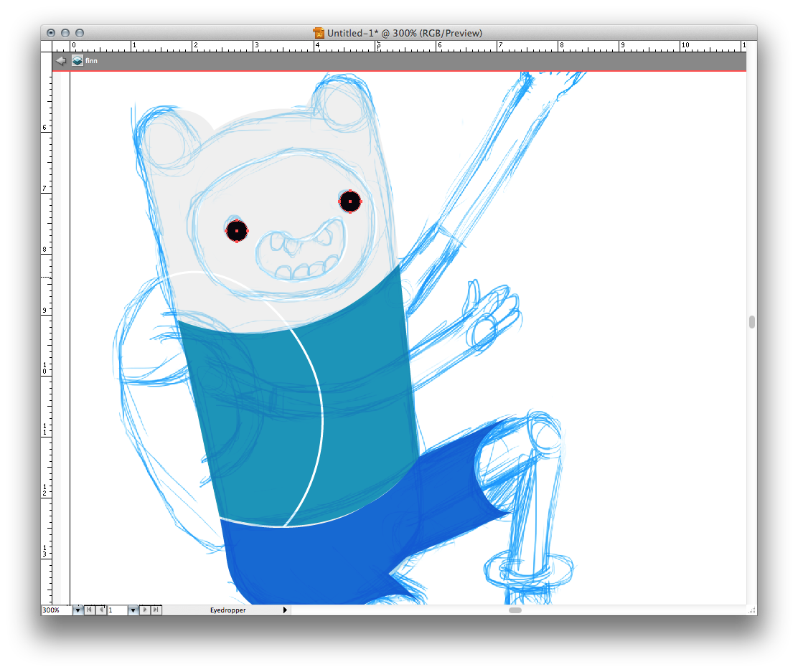The height and width of the screenshot is (672, 798).
Task: Click the Eyedropper status label
Action: [227, 610]
